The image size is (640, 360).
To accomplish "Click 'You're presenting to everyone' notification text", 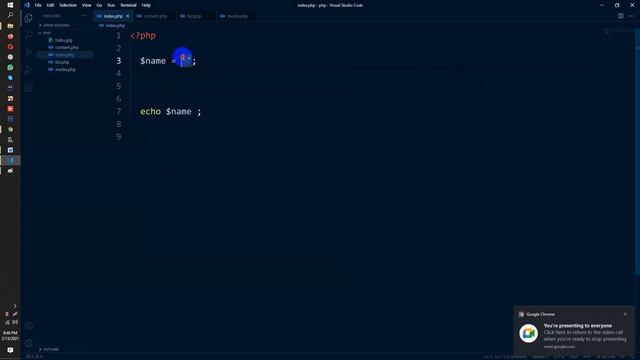I will [x=578, y=326].
